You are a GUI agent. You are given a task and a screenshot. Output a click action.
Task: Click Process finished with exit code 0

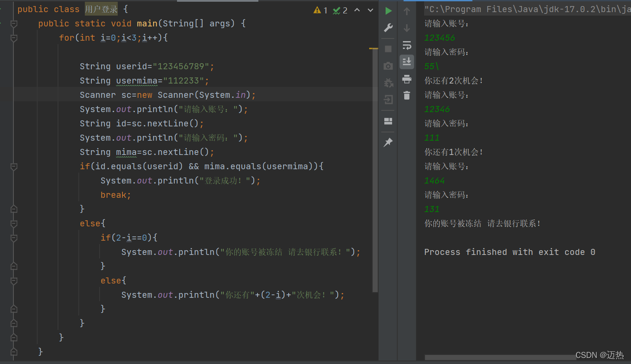tap(510, 252)
